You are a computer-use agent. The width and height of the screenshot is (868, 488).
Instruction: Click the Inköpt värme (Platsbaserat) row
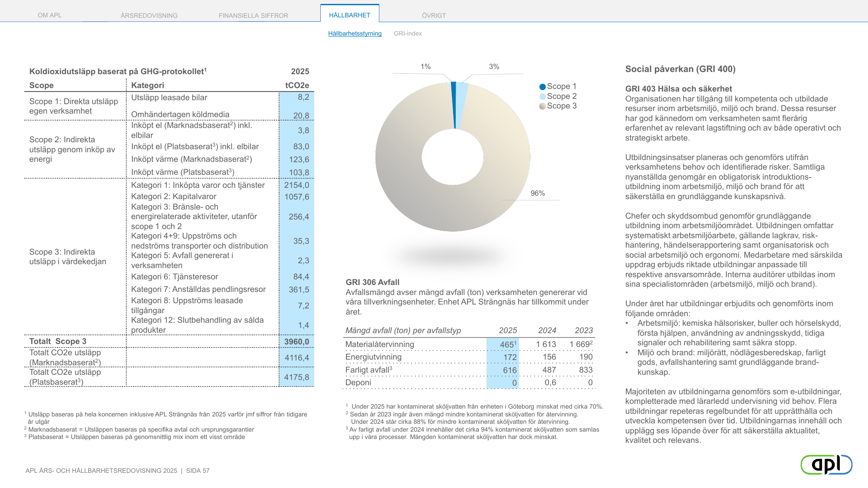click(220, 172)
